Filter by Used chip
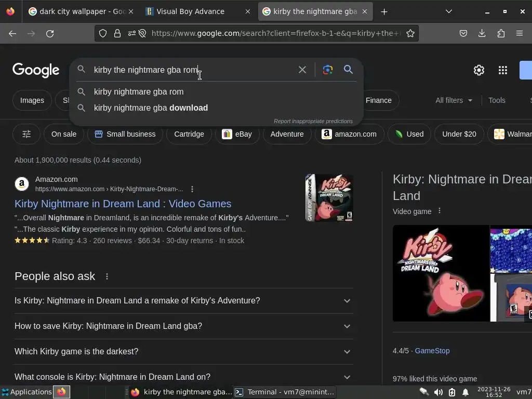This screenshot has width=532, height=399. (409, 134)
